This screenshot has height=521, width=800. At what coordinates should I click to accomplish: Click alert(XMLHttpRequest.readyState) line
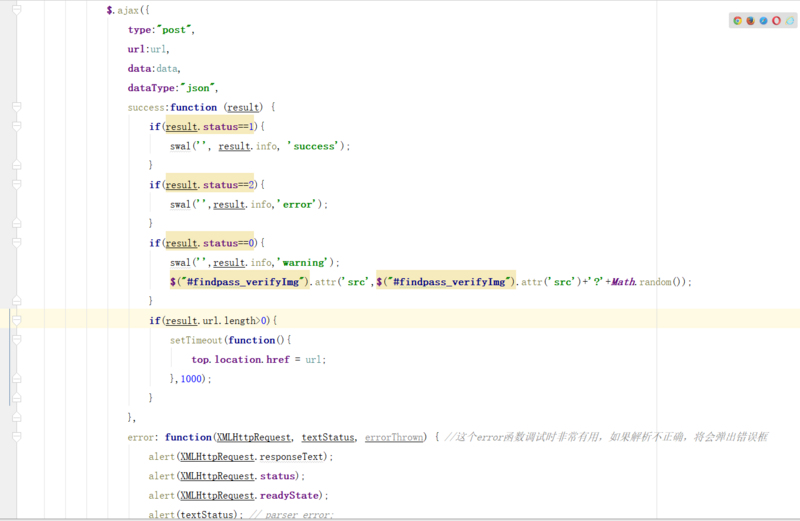238,495
